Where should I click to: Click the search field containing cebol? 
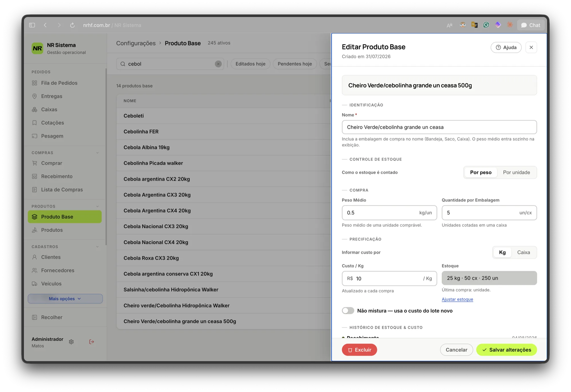pyautogui.click(x=170, y=64)
